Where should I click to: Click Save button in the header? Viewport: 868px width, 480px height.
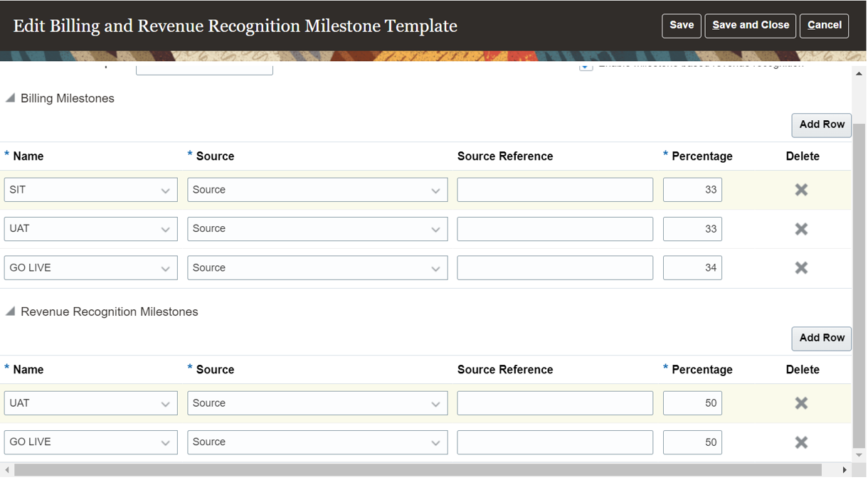(x=681, y=26)
